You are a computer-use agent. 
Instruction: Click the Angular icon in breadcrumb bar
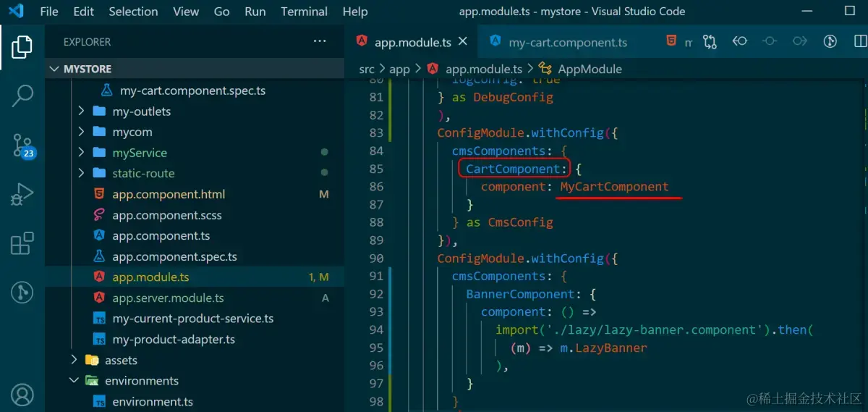[x=433, y=69]
